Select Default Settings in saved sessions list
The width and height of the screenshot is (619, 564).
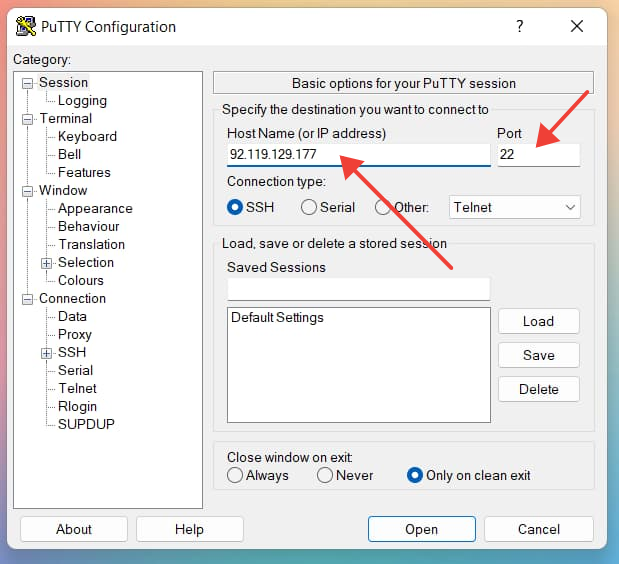278,318
